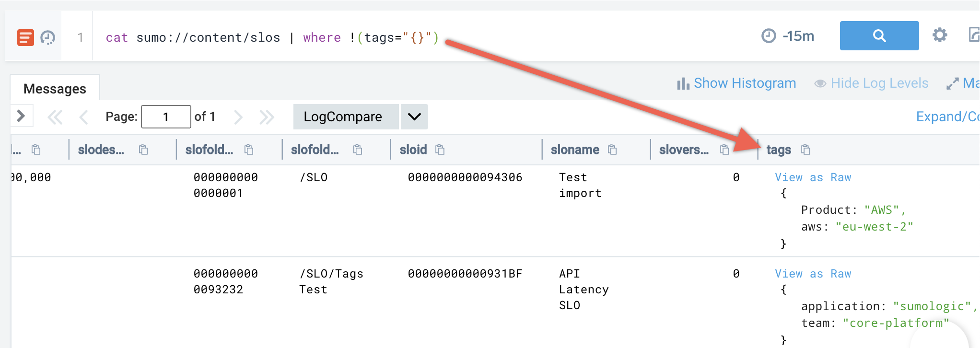980x348 pixels.
Task: Go to the first results page
Action: [55, 117]
